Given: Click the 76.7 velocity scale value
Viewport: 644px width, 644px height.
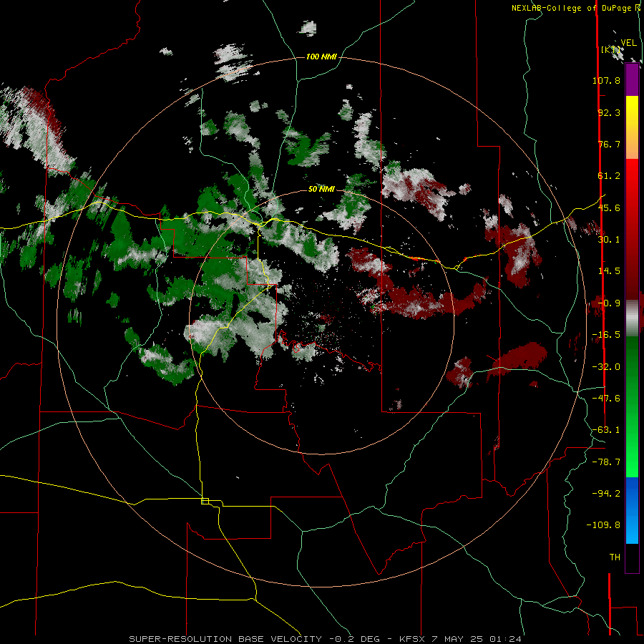Looking at the screenshot, I should point(609,144).
